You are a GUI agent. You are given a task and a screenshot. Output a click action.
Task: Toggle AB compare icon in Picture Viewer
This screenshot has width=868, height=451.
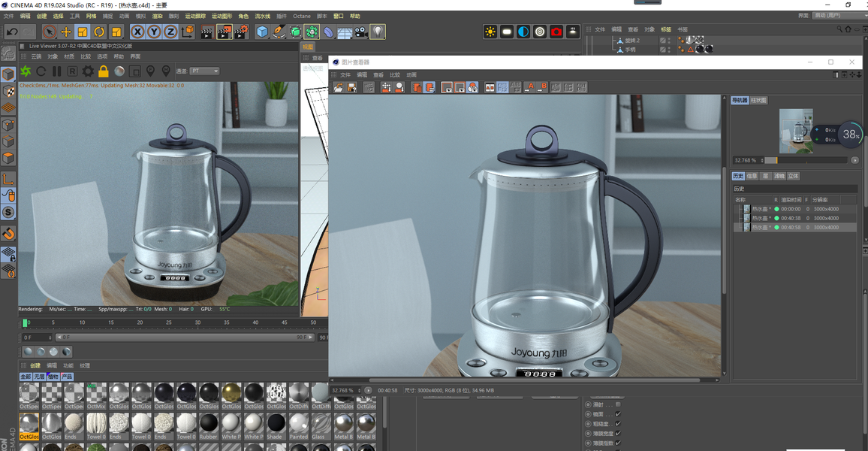[x=490, y=87]
